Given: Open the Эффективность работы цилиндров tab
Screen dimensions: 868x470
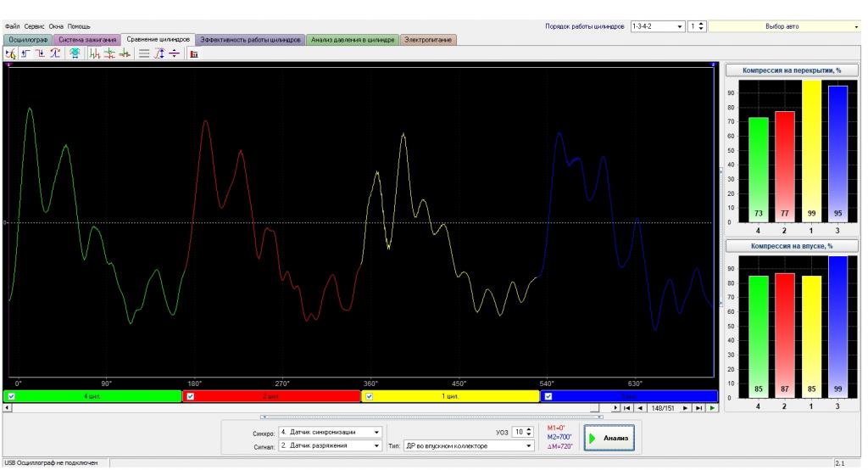Looking at the screenshot, I should point(250,40).
